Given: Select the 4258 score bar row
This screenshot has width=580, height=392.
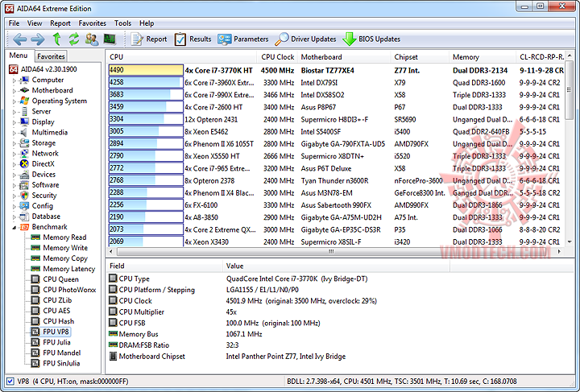Looking at the screenshot, I should 146,82.
